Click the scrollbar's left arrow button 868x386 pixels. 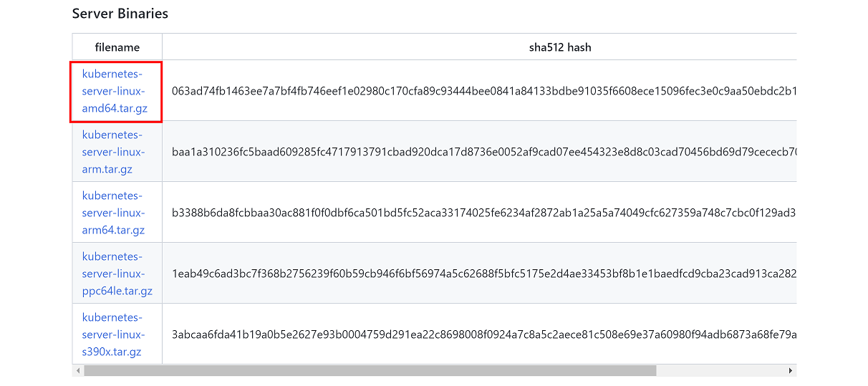[x=77, y=371]
